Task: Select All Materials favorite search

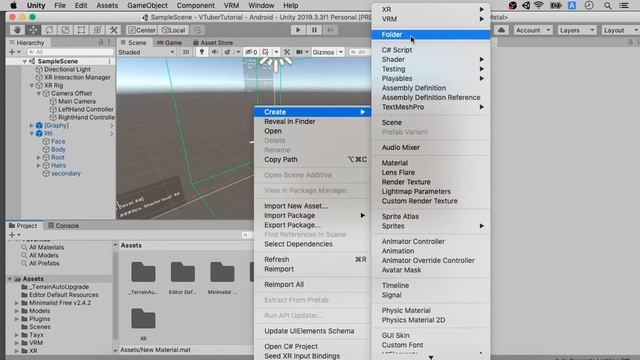Action: tap(46, 247)
